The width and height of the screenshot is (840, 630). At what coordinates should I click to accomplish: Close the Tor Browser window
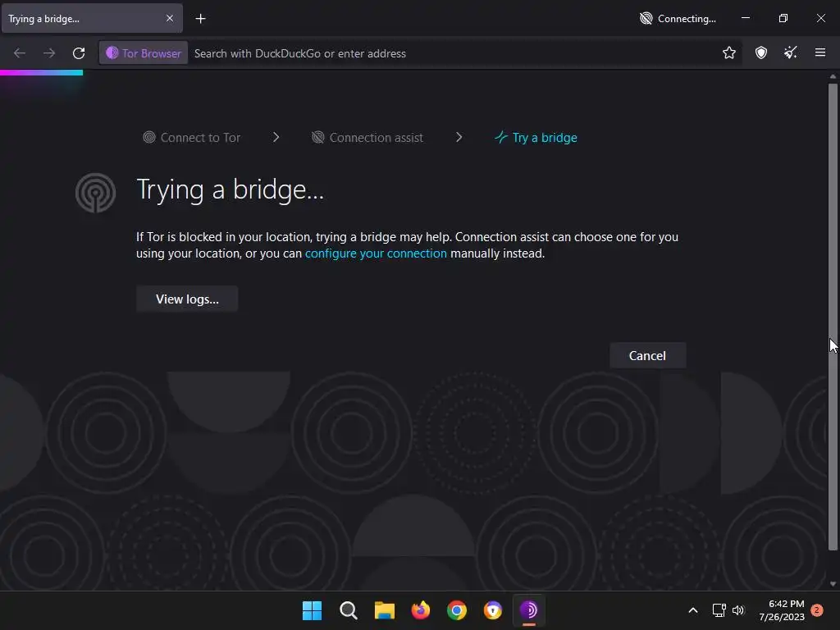click(820, 18)
